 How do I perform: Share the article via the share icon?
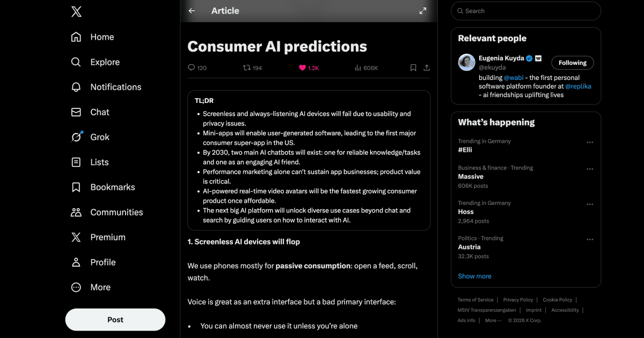tap(427, 68)
